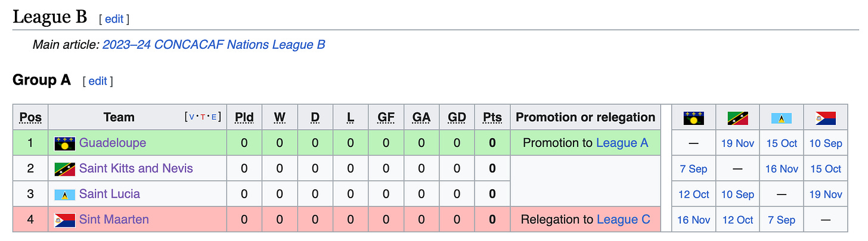Edit the Group A section
Image resolution: width=868 pixels, height=241 pixels.
(x=97, y=81)
